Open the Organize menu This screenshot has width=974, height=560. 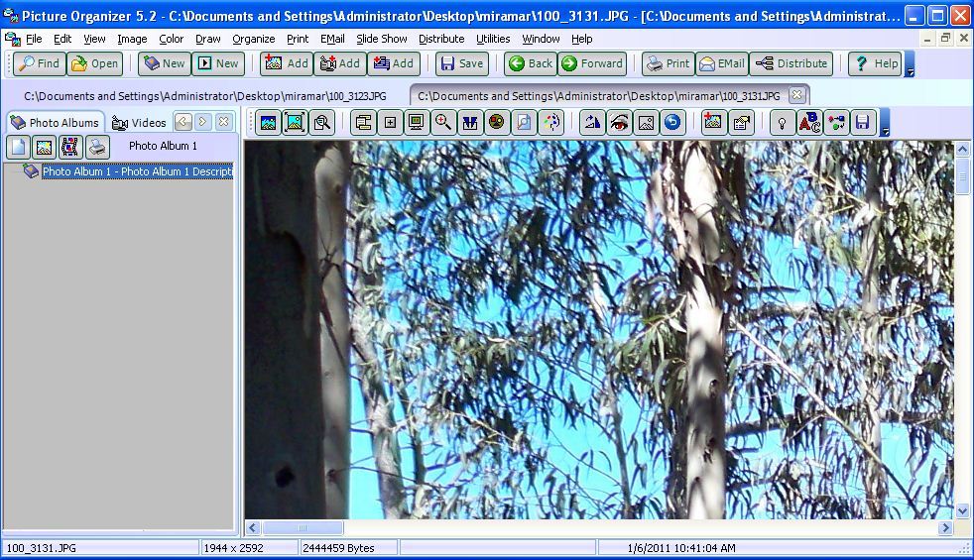coord(254,39)
